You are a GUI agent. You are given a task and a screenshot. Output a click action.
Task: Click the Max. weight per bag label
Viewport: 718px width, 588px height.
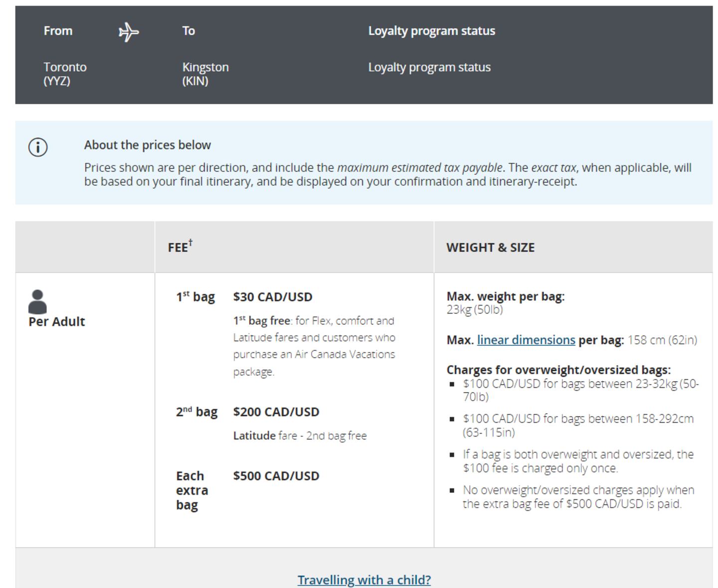pos(506,296)
